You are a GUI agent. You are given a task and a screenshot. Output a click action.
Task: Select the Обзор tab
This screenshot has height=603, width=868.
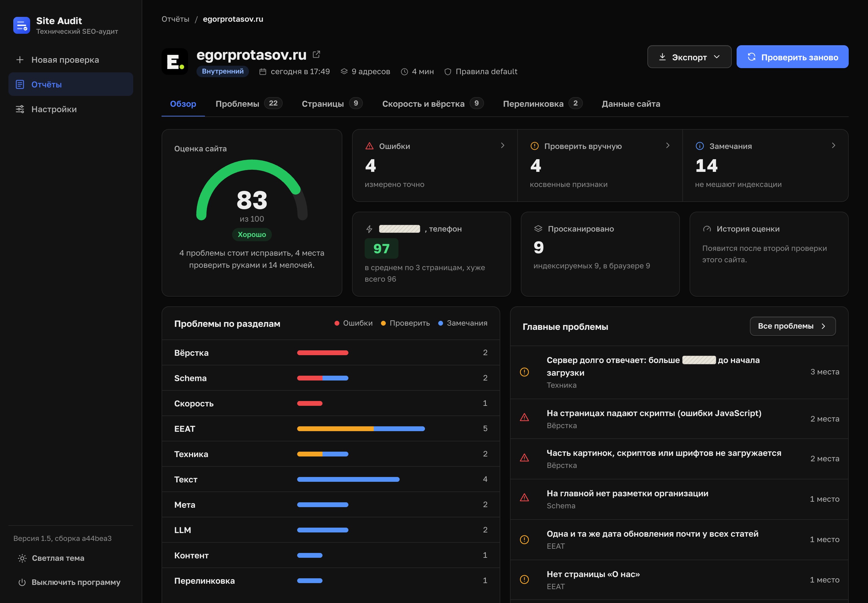click(x=183, y=104)
